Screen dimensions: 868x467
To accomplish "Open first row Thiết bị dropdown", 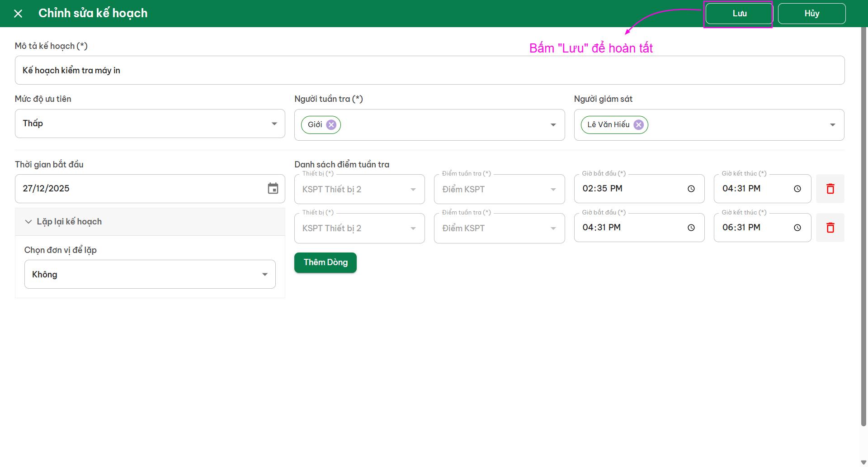I will tap(413, 190).
